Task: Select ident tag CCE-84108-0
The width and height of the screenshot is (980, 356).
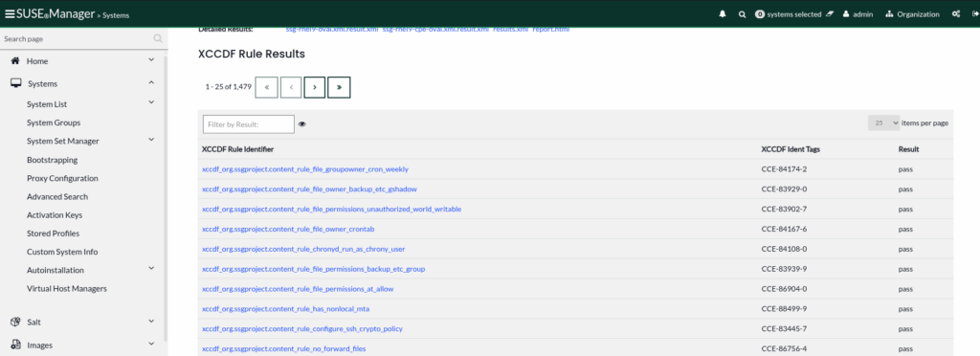Action: [x=785, y=249]
